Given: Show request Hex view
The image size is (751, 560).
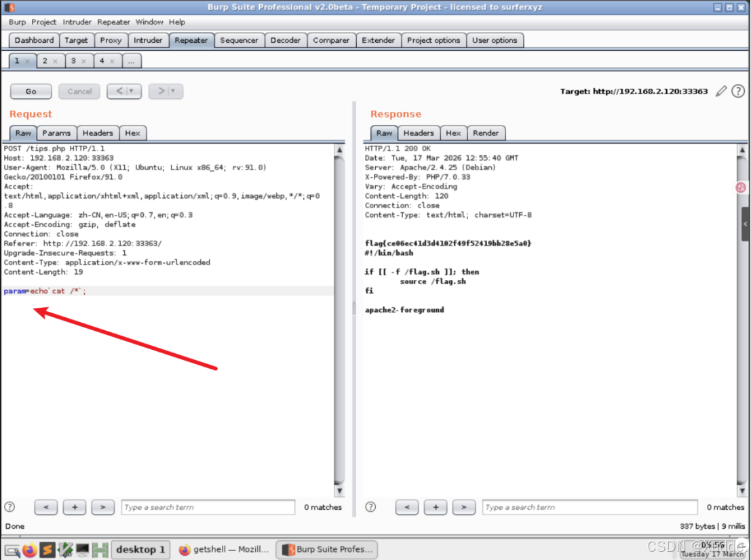Looking at the screenshot, I should (133, 133).
